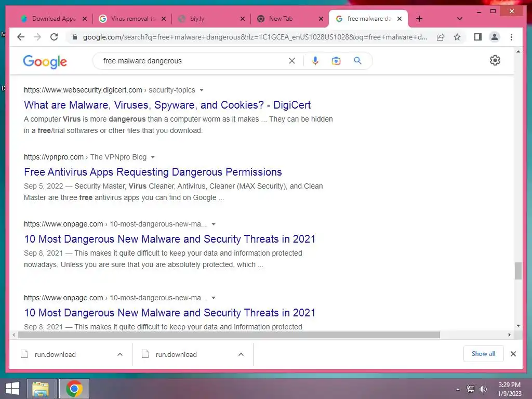Image resolution: width=532 pixels, height=399 pixels.
Task: Open second 10 Most Dangerous New Malware link
Action: coord(170,312)
